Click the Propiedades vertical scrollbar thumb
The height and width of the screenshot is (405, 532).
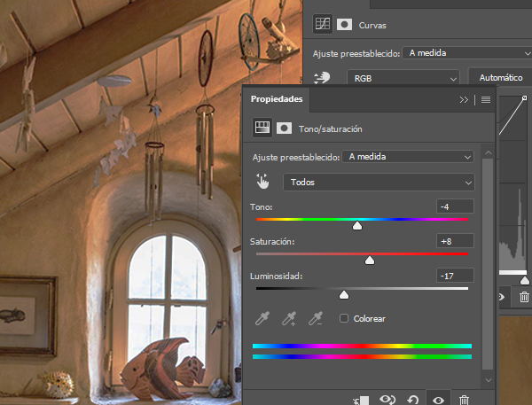pos(488,264)
